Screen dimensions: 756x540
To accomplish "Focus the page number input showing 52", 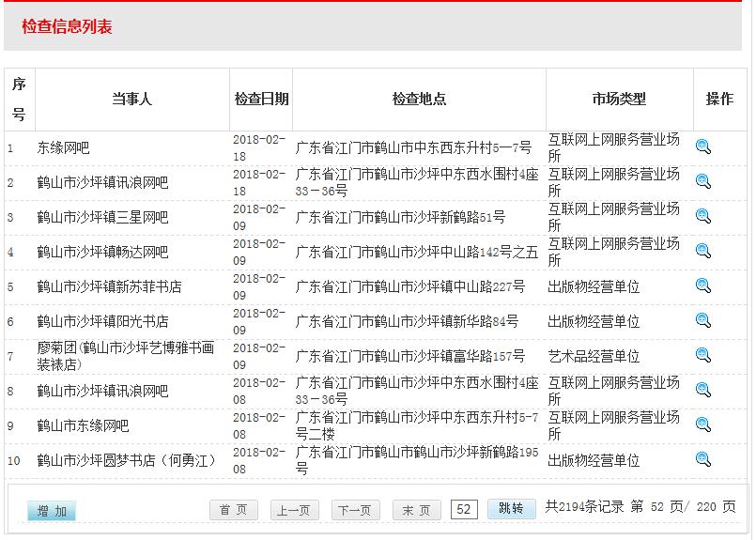I will (x=464, y=509).
